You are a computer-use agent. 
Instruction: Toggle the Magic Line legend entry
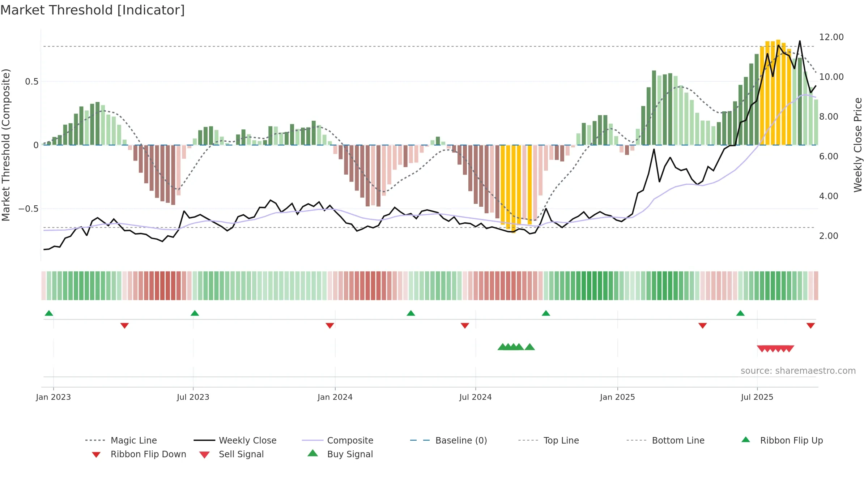[x=121, y=440]
